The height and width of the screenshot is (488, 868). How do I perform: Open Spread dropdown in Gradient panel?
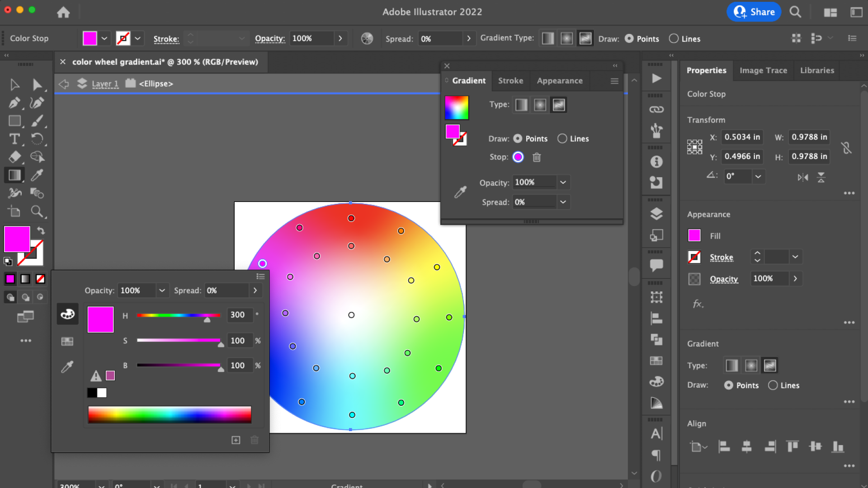(563, 202)
